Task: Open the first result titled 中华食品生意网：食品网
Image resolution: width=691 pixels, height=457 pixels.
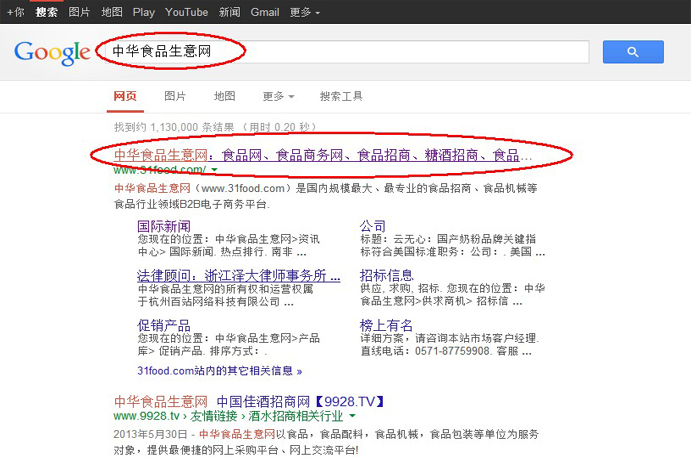Action: pos(320,156)
